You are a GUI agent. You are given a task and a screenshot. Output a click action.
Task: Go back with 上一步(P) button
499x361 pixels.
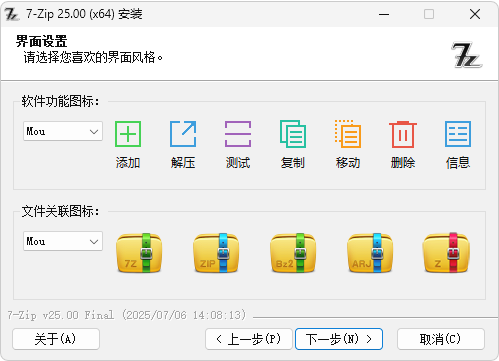[249, 339]
